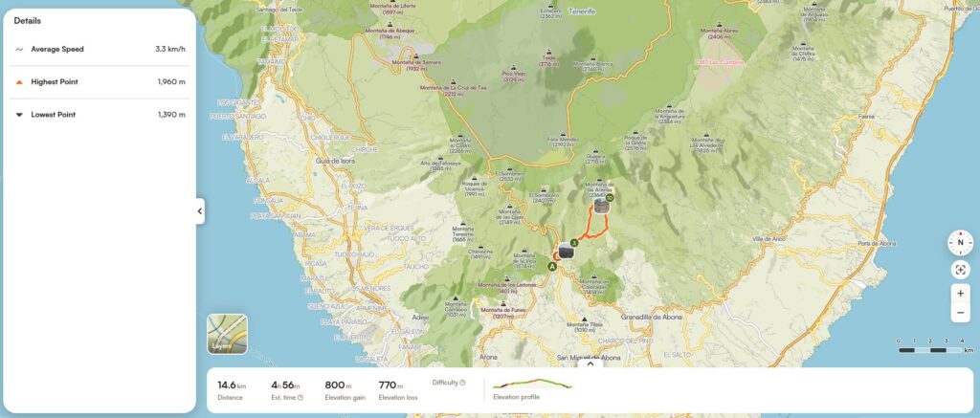
Task: Click the start point A marker
Action: [552, 267]
